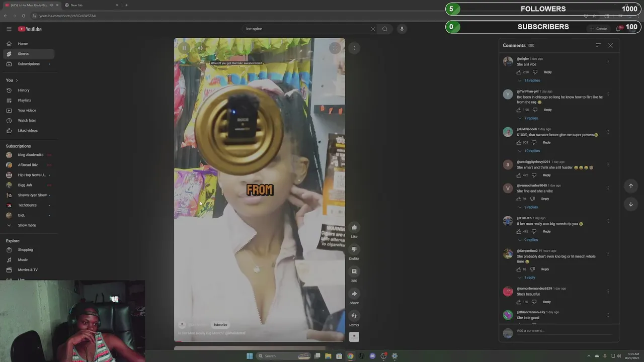644x362 pixels.
Task: Mute the Short's volume
Action: tap(200, 48)
